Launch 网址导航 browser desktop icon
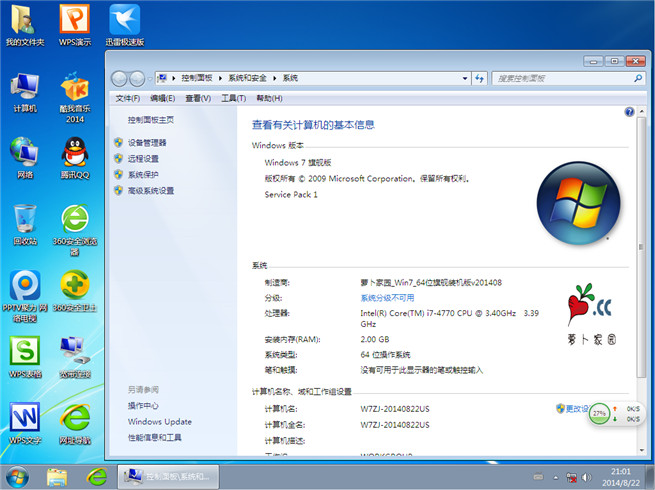 [75, 423]
